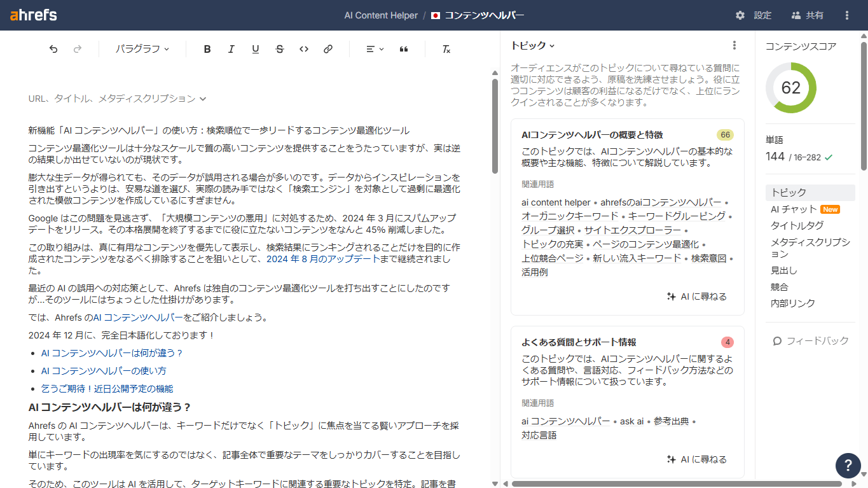Click the Undo icon in the editor toolbar
The image size is (868, 488).
[x=53, y=49]
